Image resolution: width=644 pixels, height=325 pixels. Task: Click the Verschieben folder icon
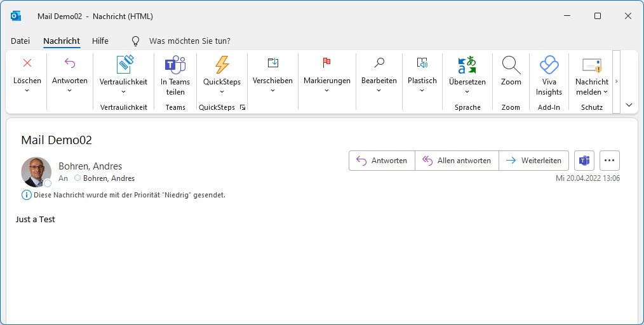(x=272, y=63)
